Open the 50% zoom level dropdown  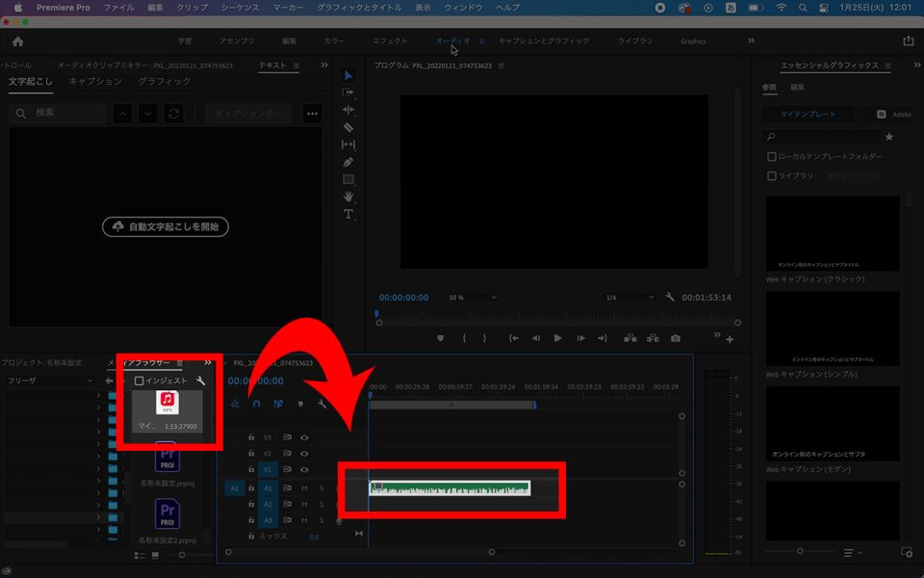[473, 298]
